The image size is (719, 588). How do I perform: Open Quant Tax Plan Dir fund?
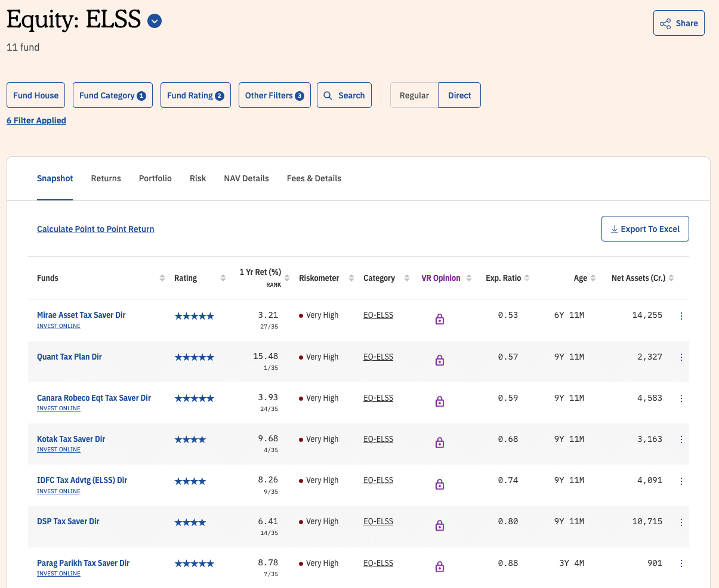pos(69,357)
